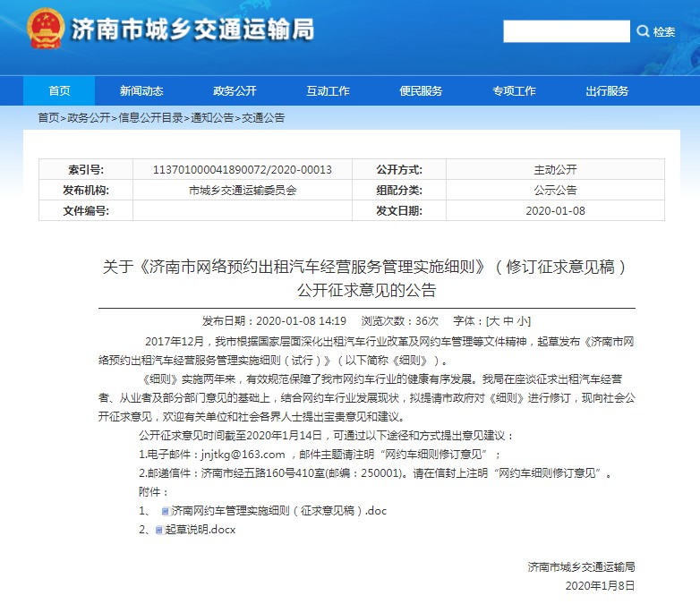The image size is (700, 604).
Task: Set font size to 大
Action: (494, 321)
